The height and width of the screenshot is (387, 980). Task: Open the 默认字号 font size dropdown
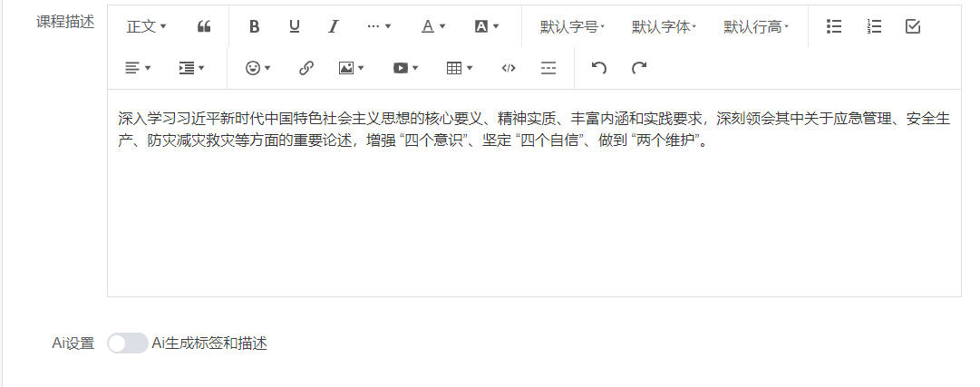573,27
